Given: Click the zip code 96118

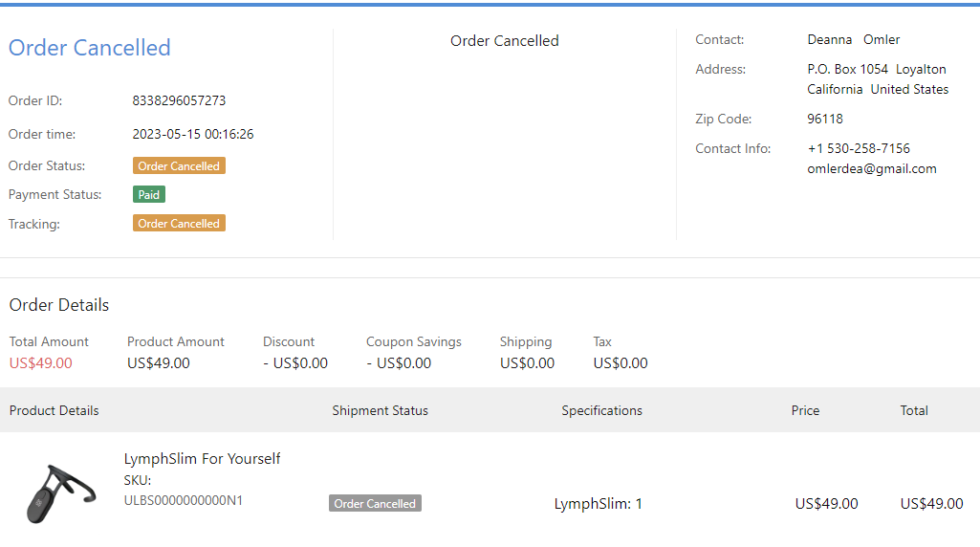Looking at the screenshot, I should (x=825, y=119).
